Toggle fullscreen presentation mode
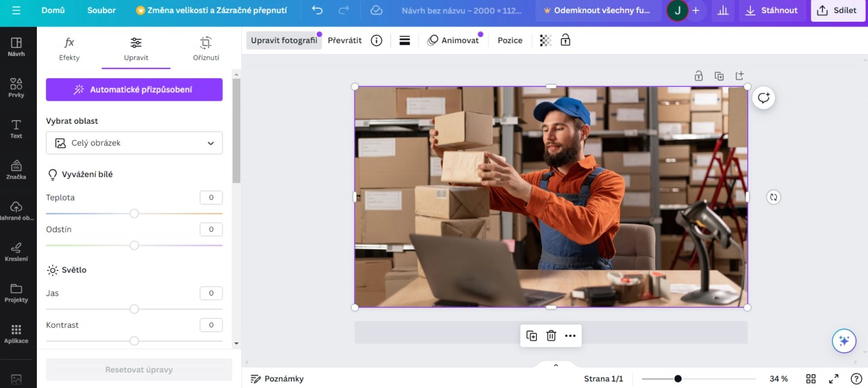The height and width of the screenshot is (388, 868). coord(834,379)
